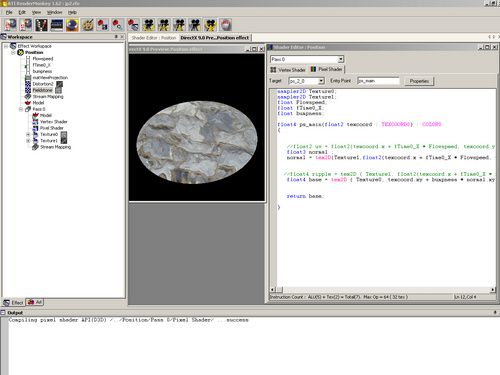Viewport: 500px width, 375px height.
Task: Click the Entry Point input field
Action: 378,81
